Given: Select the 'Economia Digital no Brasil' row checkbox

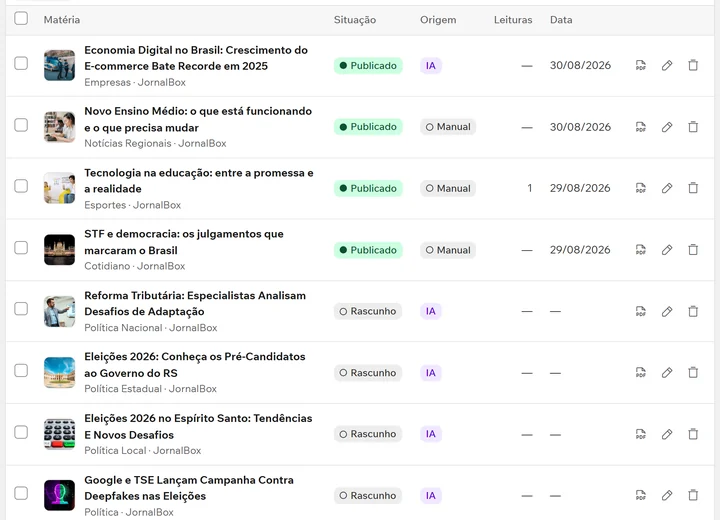Looking at the screenshot, I should [x=21, y=63].
